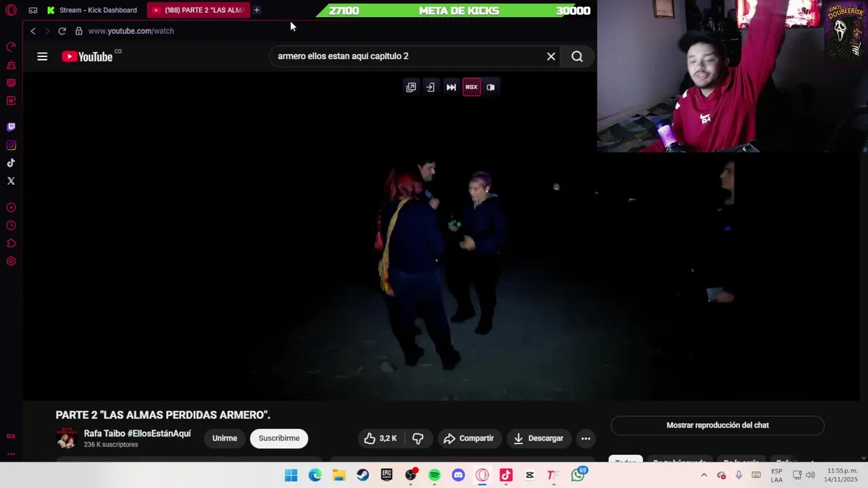The width and height of the screenshot is (868, 488).
Task: Dislike the video with thumbs-down
Action: point(418,439)
